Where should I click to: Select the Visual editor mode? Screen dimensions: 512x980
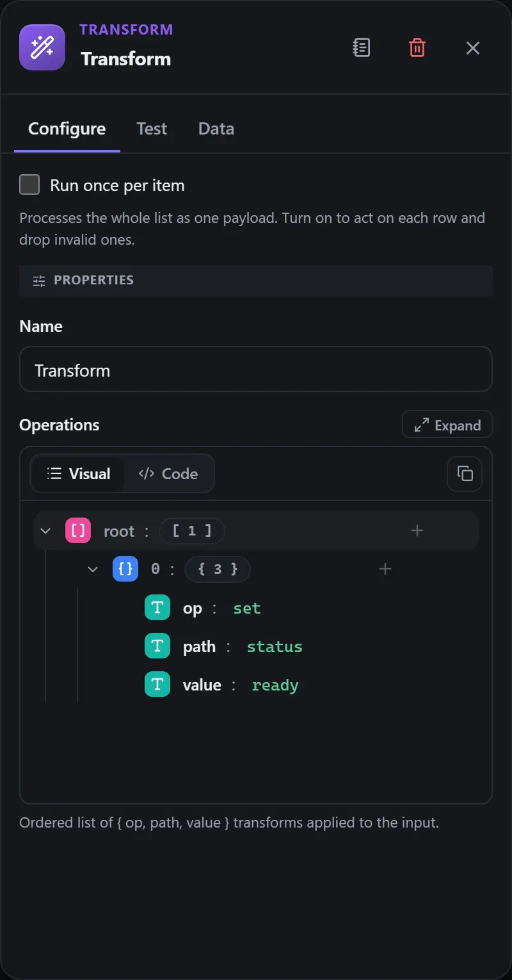(78, 473)
